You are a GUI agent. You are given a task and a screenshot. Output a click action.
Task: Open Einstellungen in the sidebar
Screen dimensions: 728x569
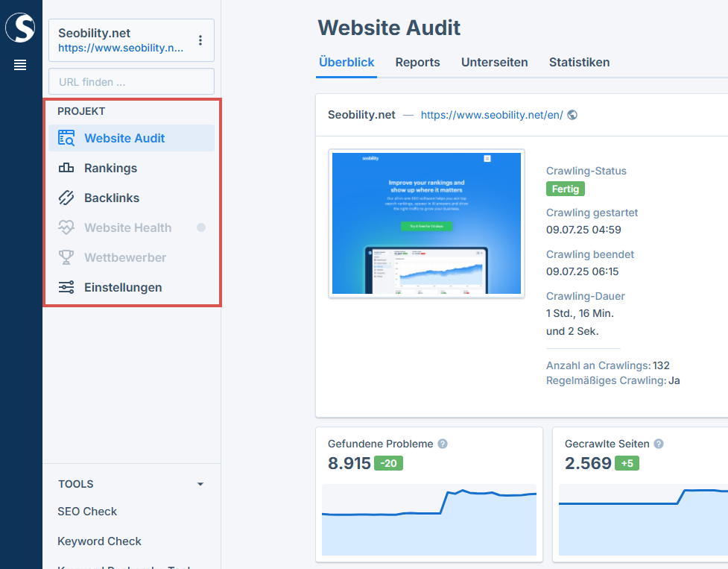click(x=131, y=288)
